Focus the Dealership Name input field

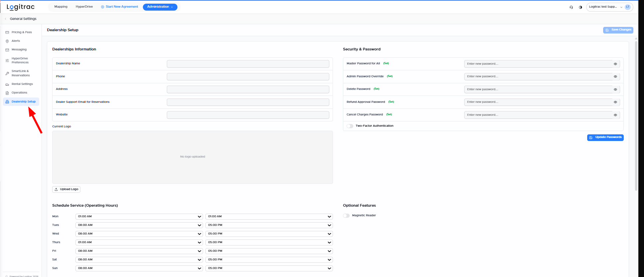248,64
